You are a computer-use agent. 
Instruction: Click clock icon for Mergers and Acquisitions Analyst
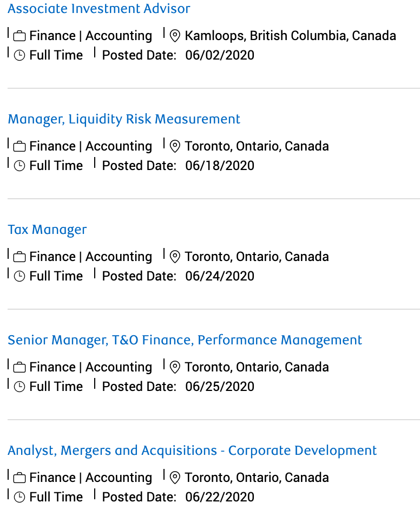click(x=19, y=498)
